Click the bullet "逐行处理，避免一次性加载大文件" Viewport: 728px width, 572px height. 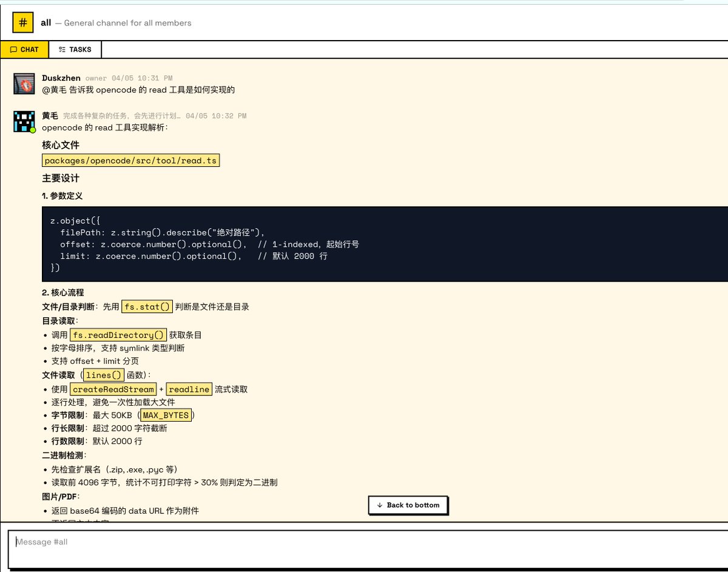[113, 402]
